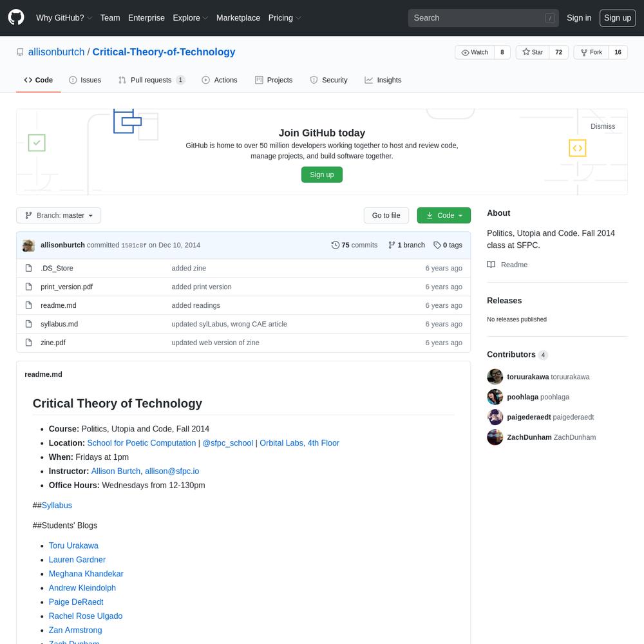Open the forks count 16
Screen dimensions: 644x644
pos(618,52)
